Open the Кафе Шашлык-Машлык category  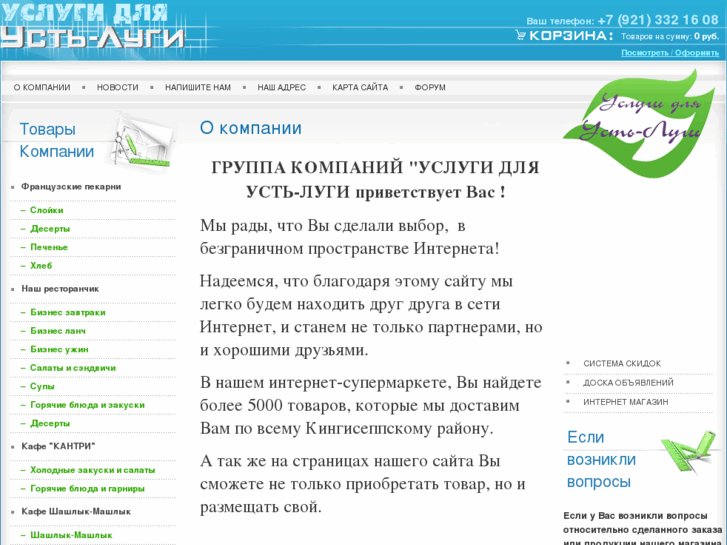[76, 511]
